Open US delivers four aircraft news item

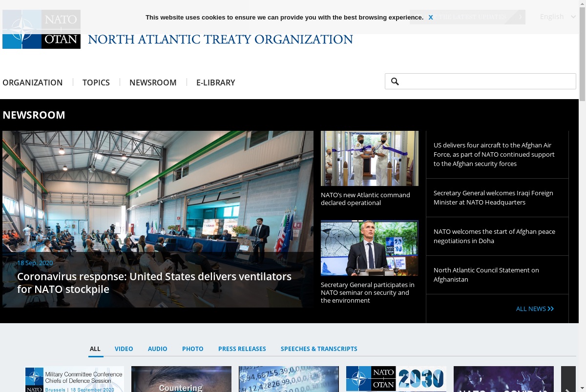pyautogui.click(x=494, y=154)
